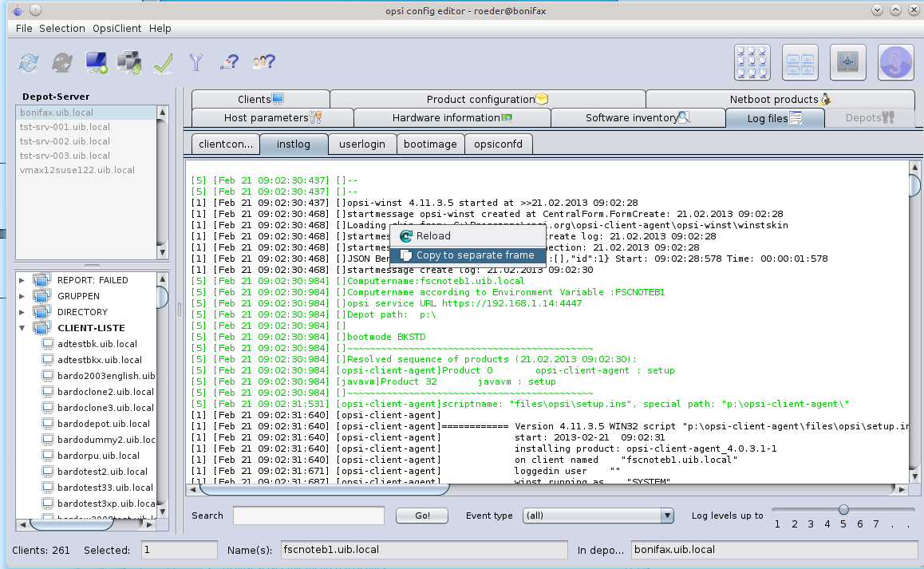Click the In depot field
The height and width of the screenshot is (569, 924).
(x=774, y=550)
